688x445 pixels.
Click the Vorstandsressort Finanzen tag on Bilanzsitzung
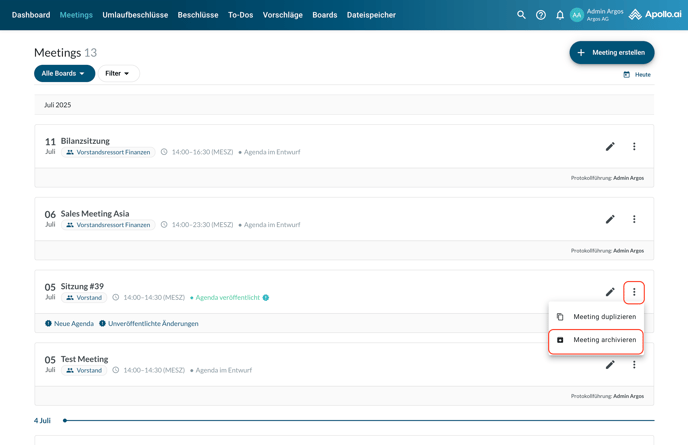point(108,153)
